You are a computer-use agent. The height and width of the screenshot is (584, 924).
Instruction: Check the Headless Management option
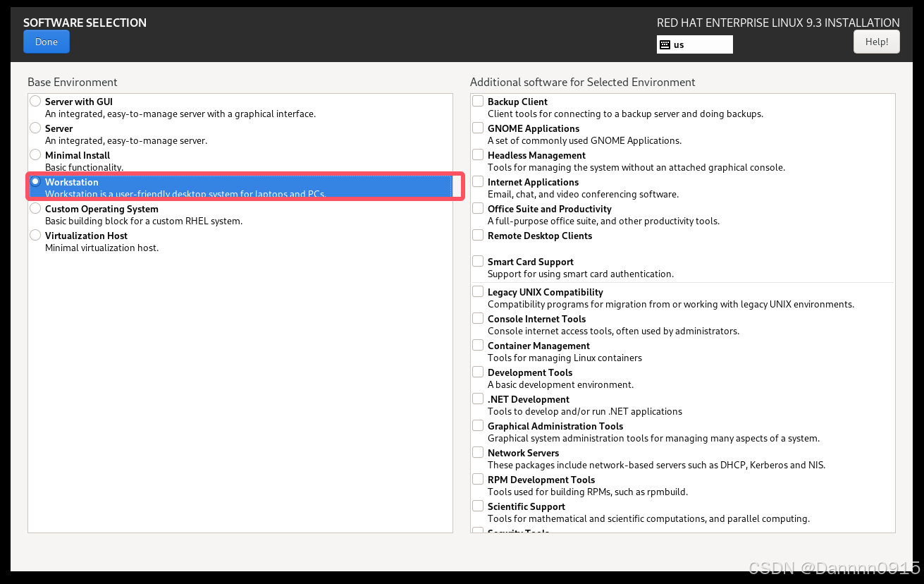(x=478, y=155)
